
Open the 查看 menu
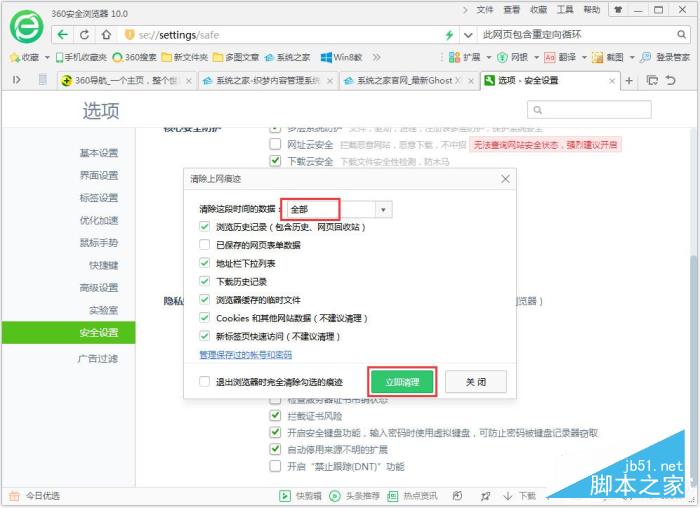tap(512, 9)
